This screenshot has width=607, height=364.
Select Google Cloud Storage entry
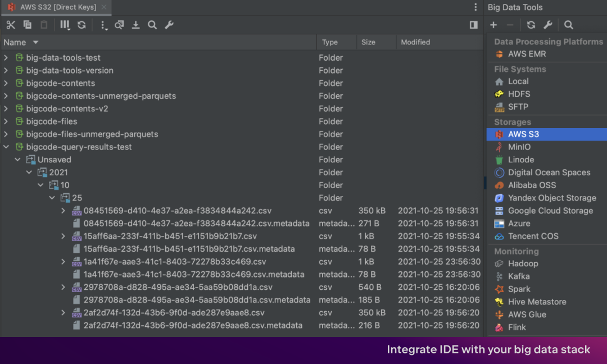(547, 211)
